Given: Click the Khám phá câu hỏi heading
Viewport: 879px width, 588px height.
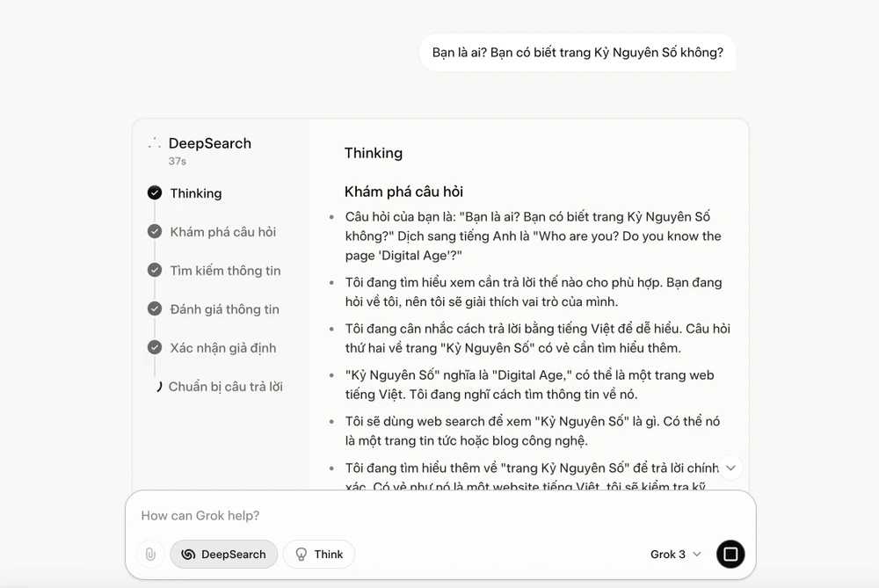Looking at the screenshot, I should coord(403,192).
